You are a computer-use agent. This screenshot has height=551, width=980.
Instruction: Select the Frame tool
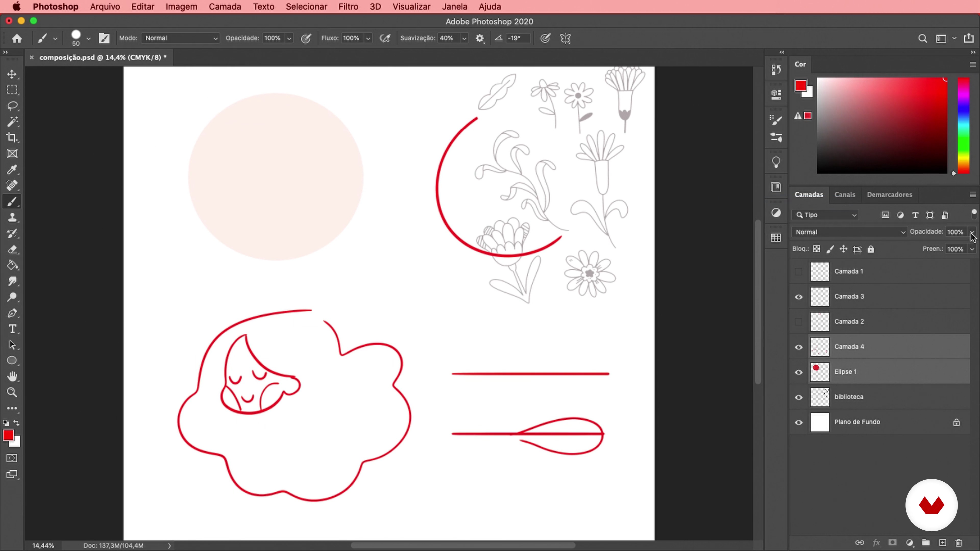[x=12, y=154]
